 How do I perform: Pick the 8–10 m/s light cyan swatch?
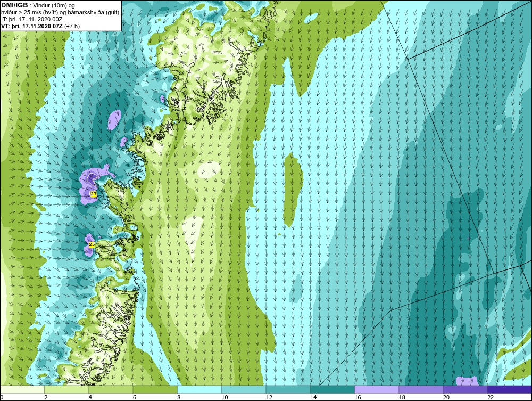click(x=199, y=389)
